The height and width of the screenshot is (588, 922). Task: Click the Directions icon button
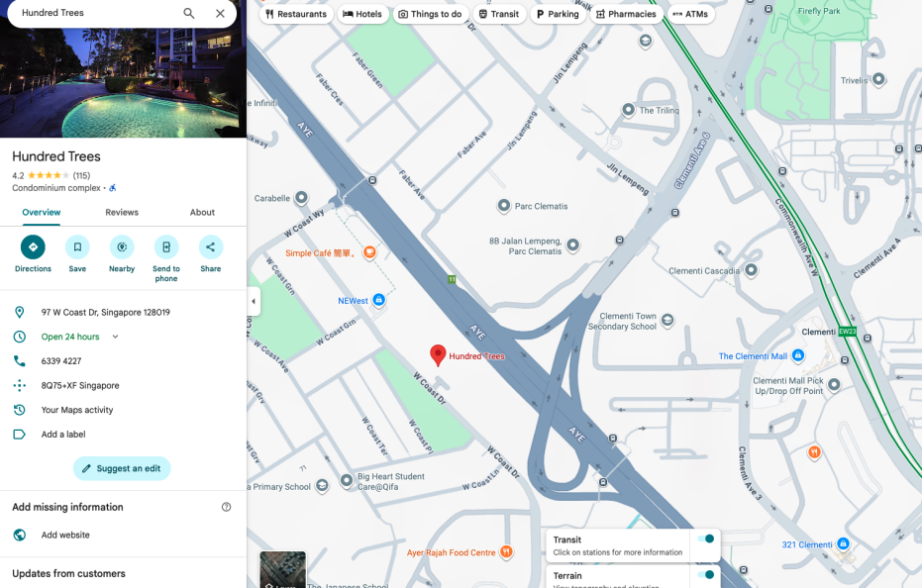[33, 247]
